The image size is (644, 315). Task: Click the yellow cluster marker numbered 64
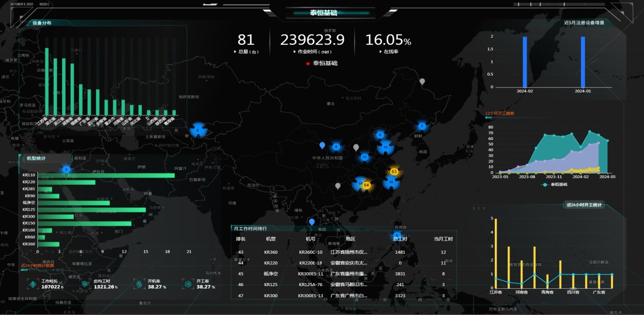click(366, 185)
